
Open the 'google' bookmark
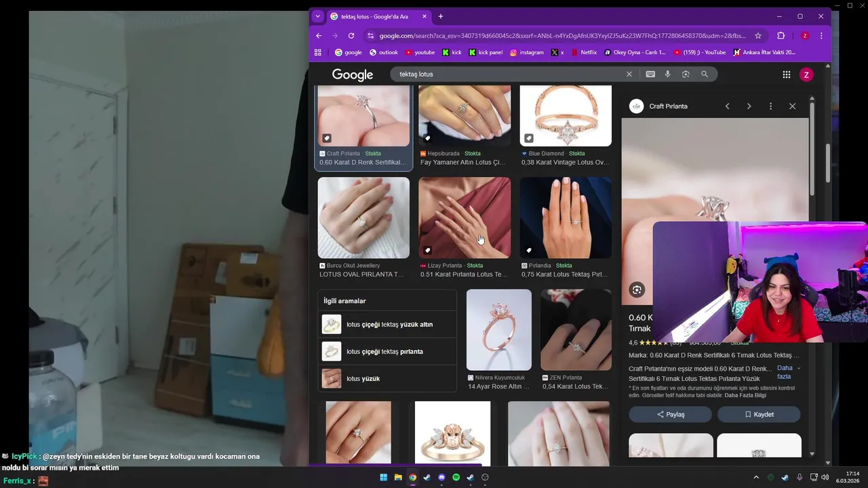[349, 52]
